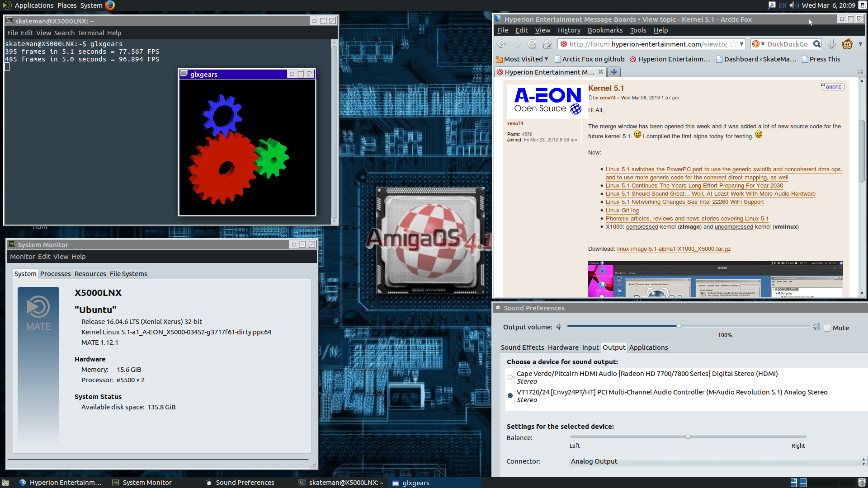
Task: Switch to the Resources tab in System Monitor
Action: (x=90, y=274)
